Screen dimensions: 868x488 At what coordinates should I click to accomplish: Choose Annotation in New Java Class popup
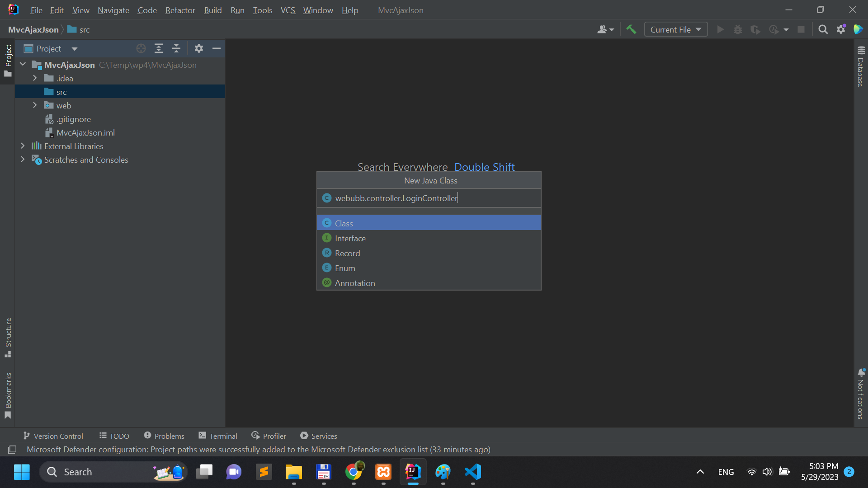[429, 282]
